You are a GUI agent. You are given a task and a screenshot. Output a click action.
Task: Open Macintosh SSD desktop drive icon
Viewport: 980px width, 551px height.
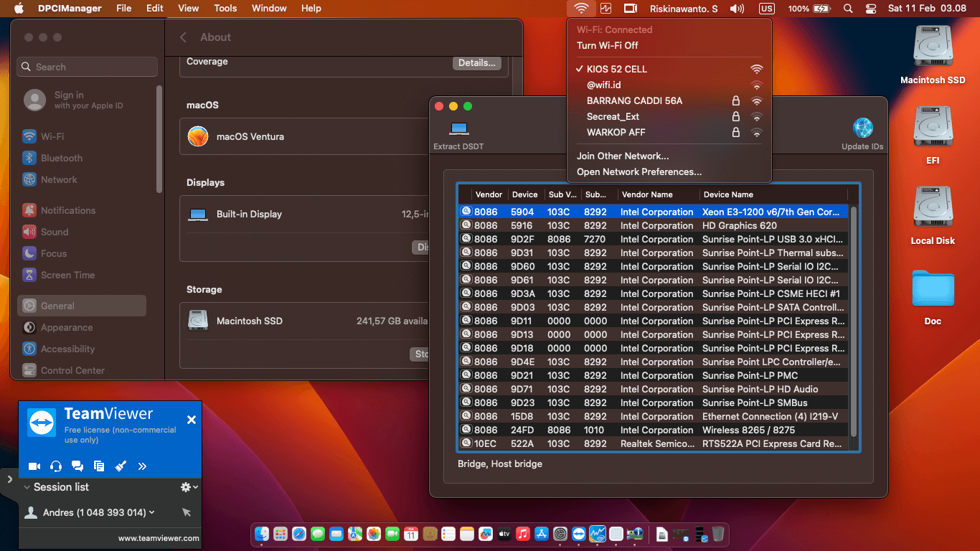(x=933, y=55)
